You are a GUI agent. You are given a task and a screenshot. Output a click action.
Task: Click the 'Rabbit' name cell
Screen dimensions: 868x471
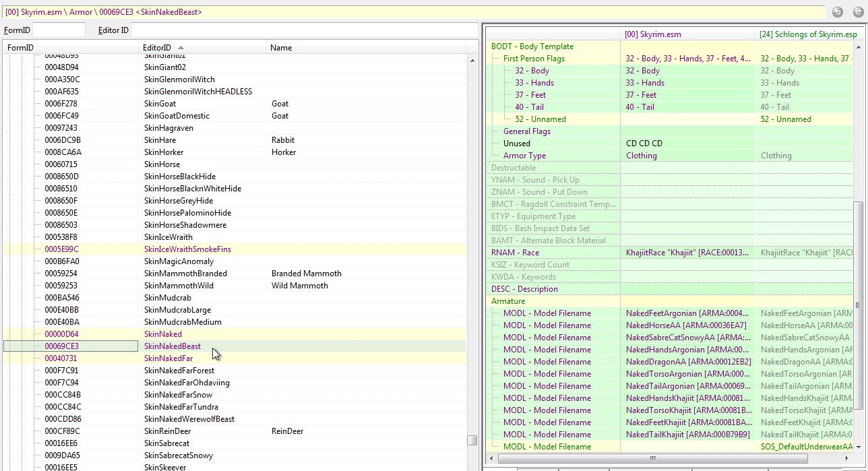[x=283, y=140]
